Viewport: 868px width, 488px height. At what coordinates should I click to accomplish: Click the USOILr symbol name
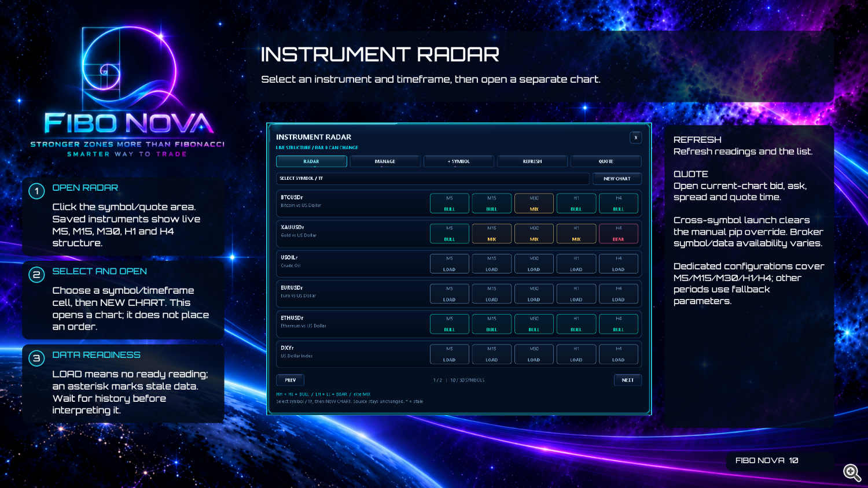[289, 257]
